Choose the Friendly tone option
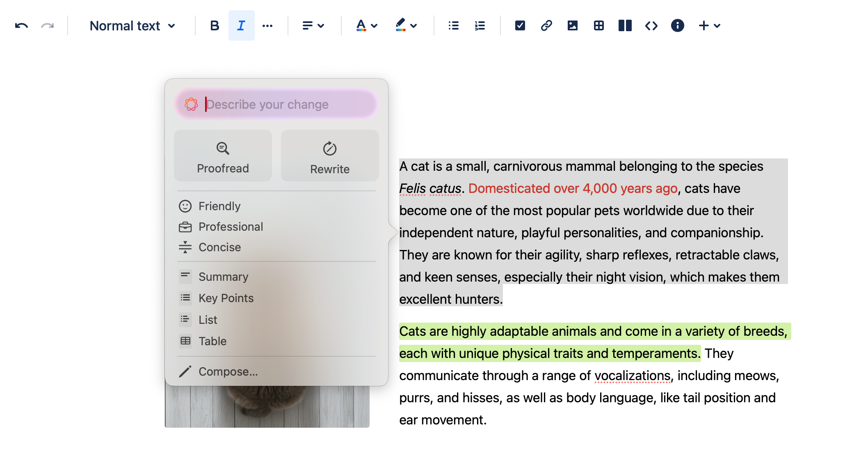 tap(219, 206)
